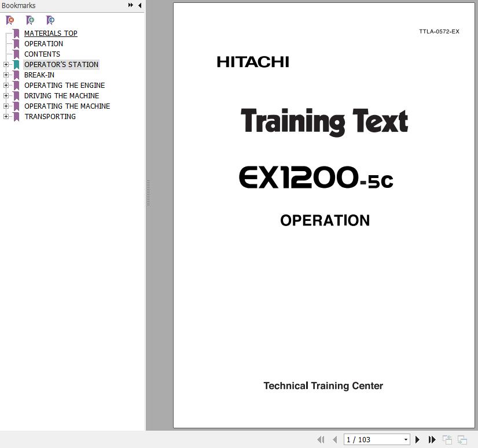
Task: Click the bookmark icon beside DRIVING THE MACHINE
Action: [16, 95]
